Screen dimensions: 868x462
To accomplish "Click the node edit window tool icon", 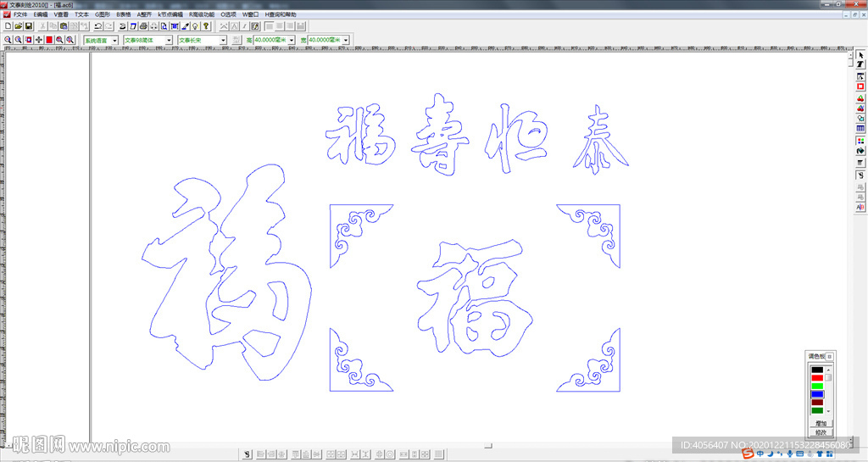I will pyautogui.click(x=860, y=76).
